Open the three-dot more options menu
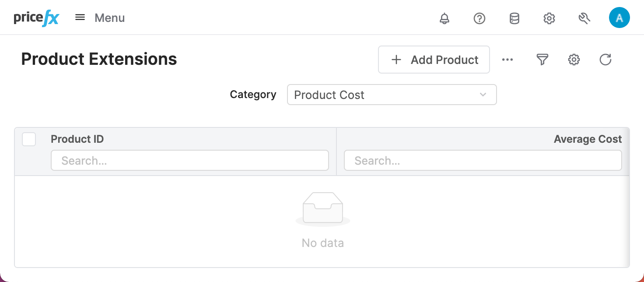Viewport: 644px width, 282px height. [x=507, y=60]
